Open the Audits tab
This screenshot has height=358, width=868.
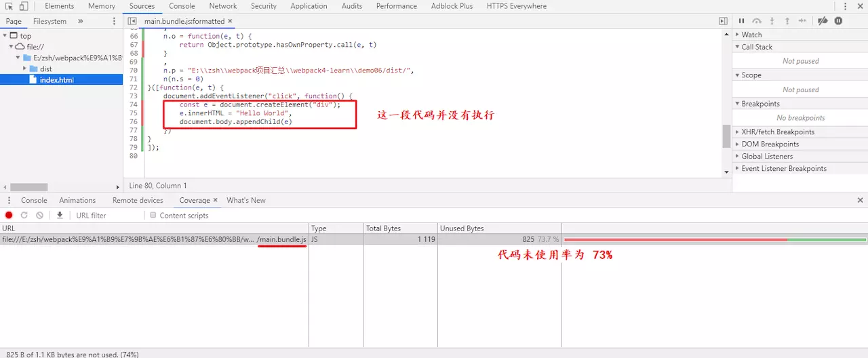[352, 6]
